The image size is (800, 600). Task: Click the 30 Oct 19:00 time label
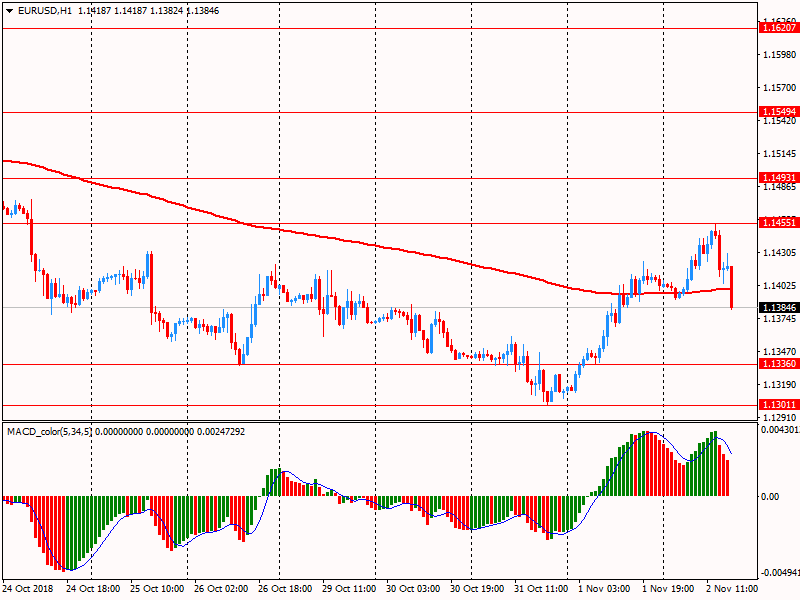477,588
